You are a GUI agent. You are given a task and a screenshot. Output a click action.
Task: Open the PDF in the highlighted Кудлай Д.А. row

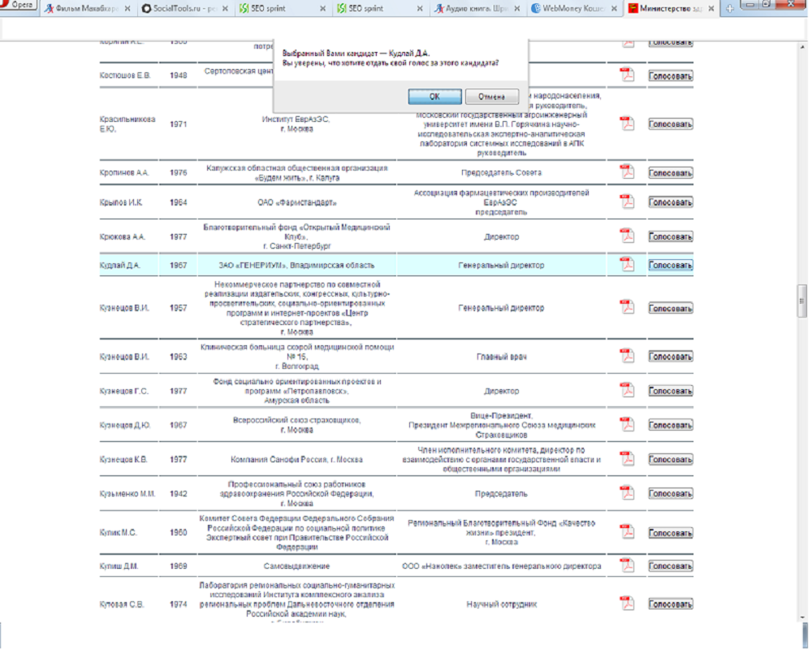(x=627, y=264)
